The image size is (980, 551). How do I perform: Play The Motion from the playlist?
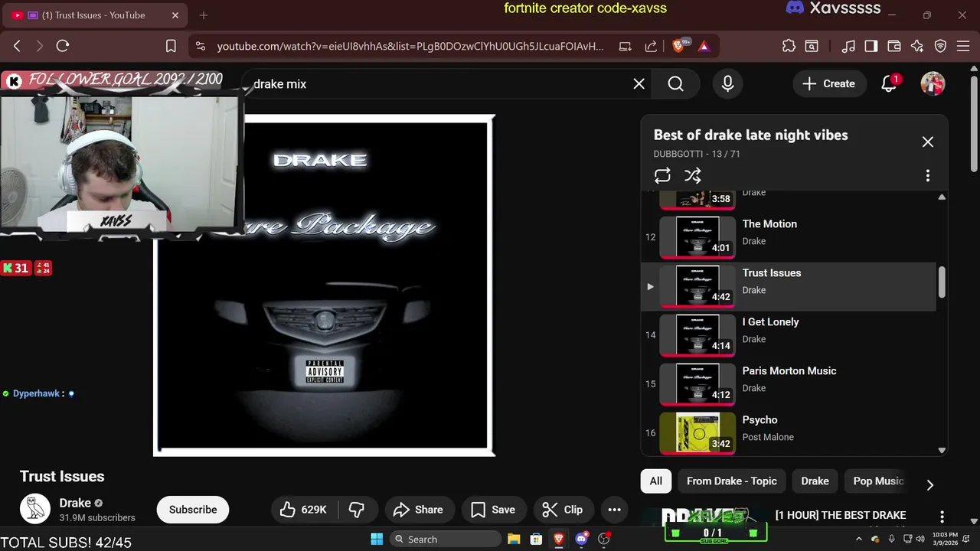click(x=789, y=237)
